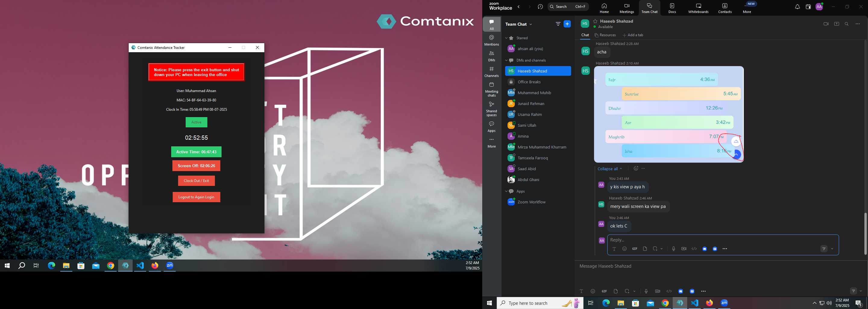Open the calendar panel icon beside the bell
This screenshot has height=309, width=868.
click(808, 7)
